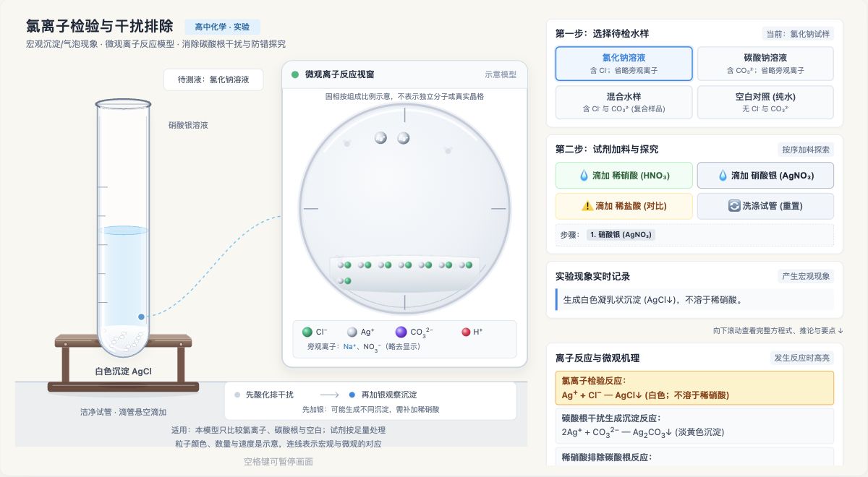Click the 硝酸银溶液 label near the test tube
The image size is (868, 477).
188,125
